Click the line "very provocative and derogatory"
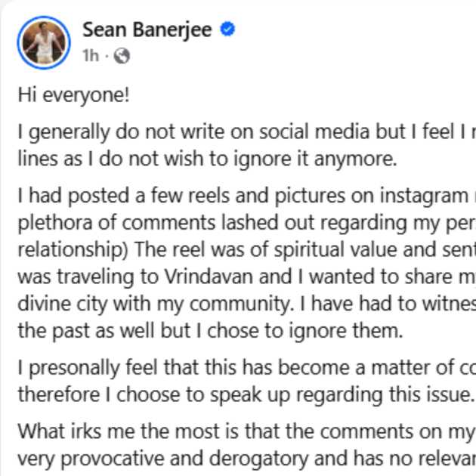The width and height of the screenshot is (476, 476). tap(242, 457)
